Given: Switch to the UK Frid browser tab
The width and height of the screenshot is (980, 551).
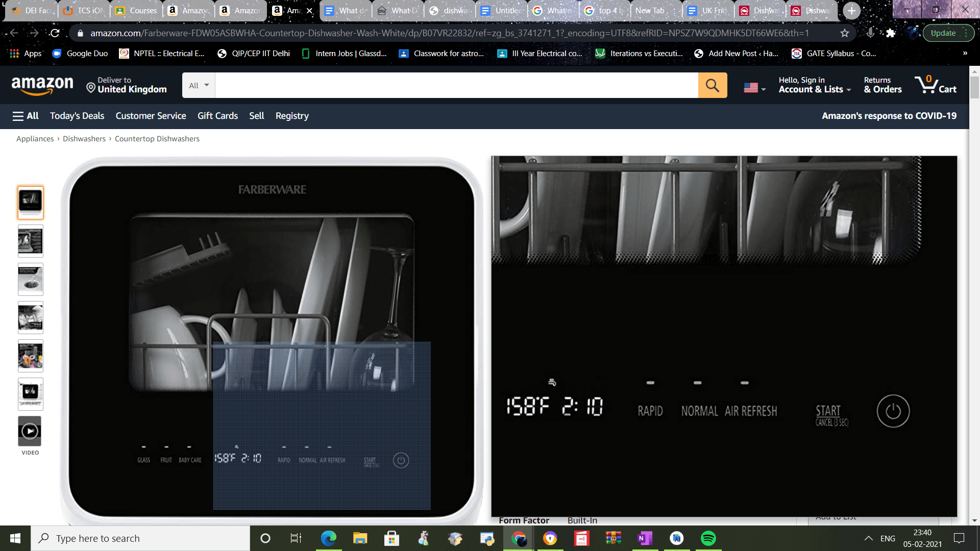Looking at the screenshot, I should [x=708, y=10].
